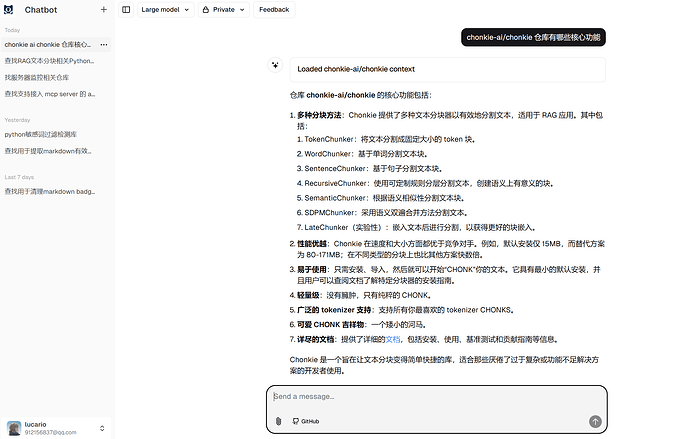The height and width of the screenshot is (439, 690).
Task: Expand the user account menu chevron
Action: [102, 428]
